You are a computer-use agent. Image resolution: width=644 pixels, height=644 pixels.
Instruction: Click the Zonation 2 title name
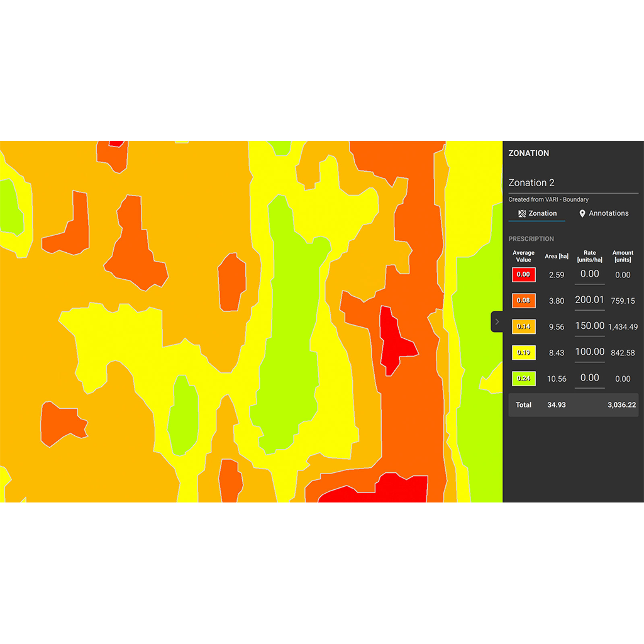click(x=531, y=183)
